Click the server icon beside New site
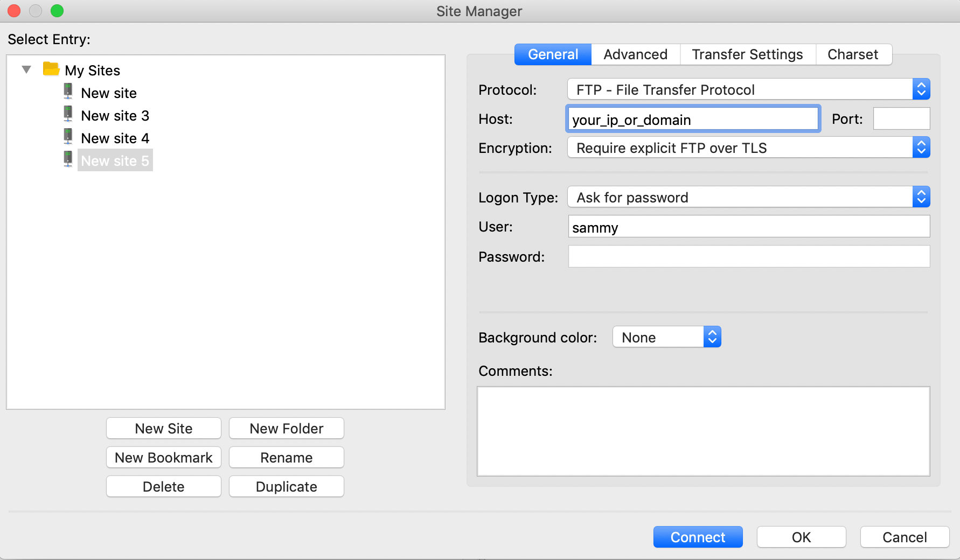 (68, 92)
